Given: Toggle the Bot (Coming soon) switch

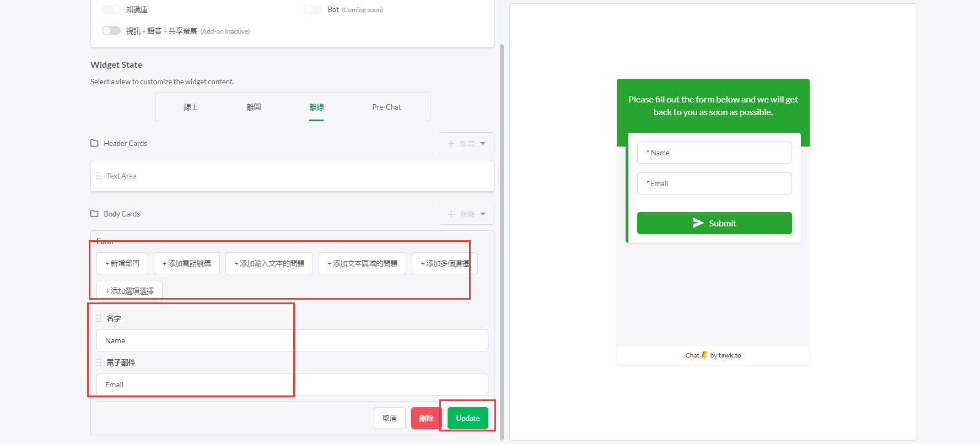Looking at the screenshot, I should pos(313,9).
